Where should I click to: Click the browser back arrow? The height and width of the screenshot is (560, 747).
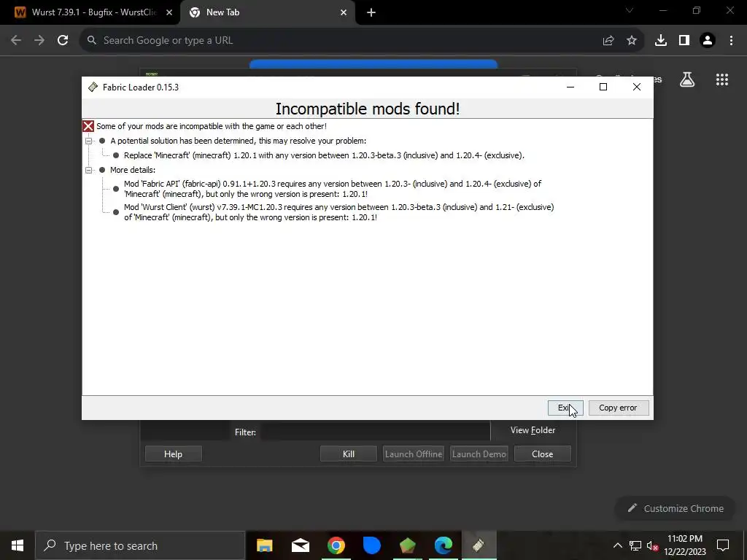[x=16, y=41]
